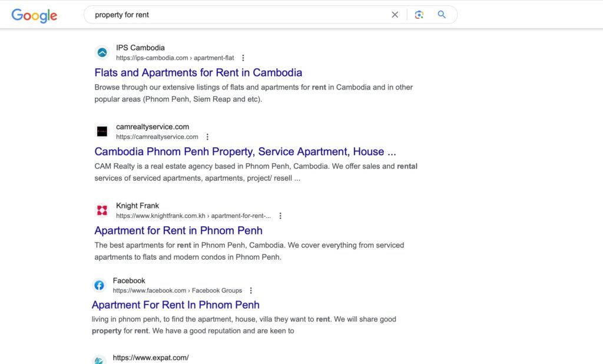The height and width of the screenshot is (364, 603).
Task: Click the Knight Frank favicon
Action: pyautogui.click(x=102, y=210)
